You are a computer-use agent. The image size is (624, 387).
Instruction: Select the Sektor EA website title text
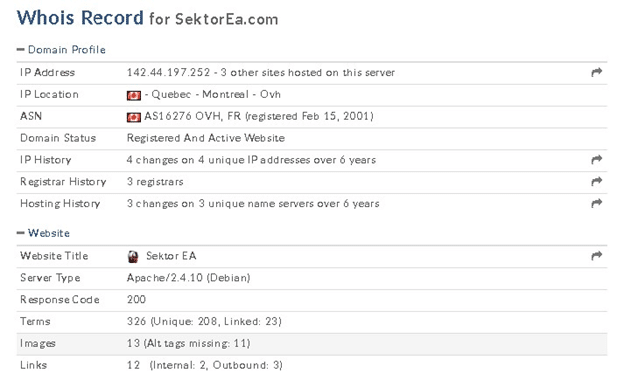point(171,256)
